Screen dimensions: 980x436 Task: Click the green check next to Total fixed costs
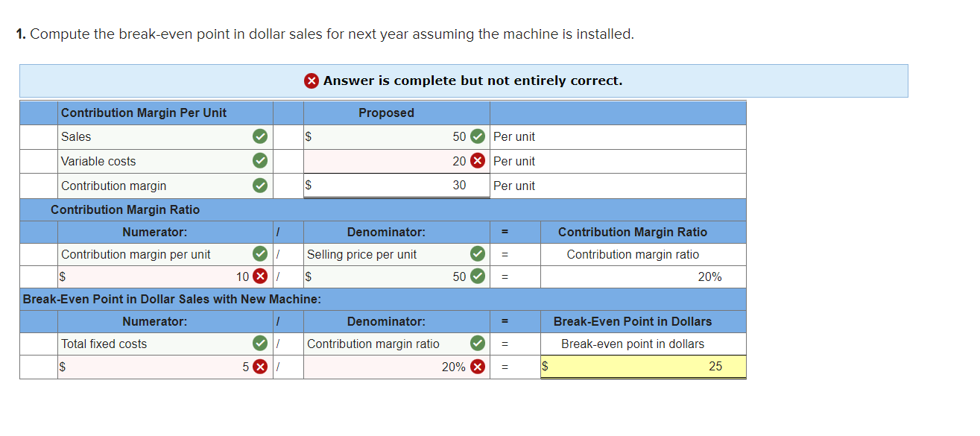pyautogui.click(x=259, y=344)
